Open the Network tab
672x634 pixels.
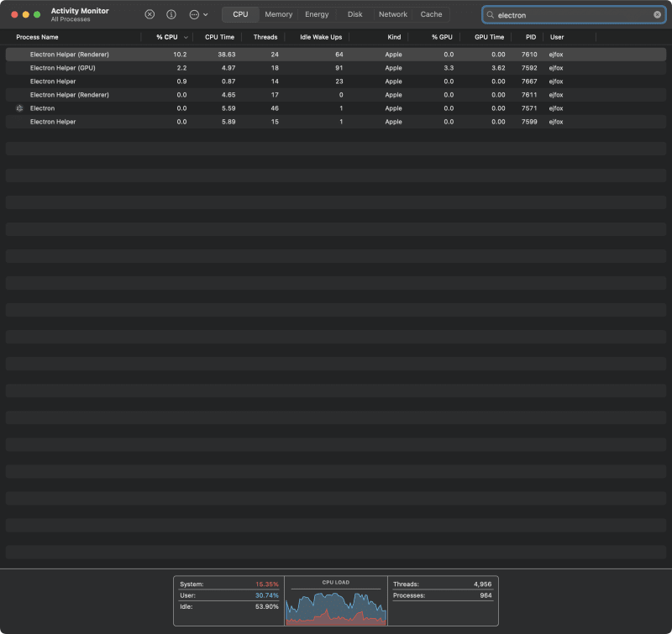(392, 13)
